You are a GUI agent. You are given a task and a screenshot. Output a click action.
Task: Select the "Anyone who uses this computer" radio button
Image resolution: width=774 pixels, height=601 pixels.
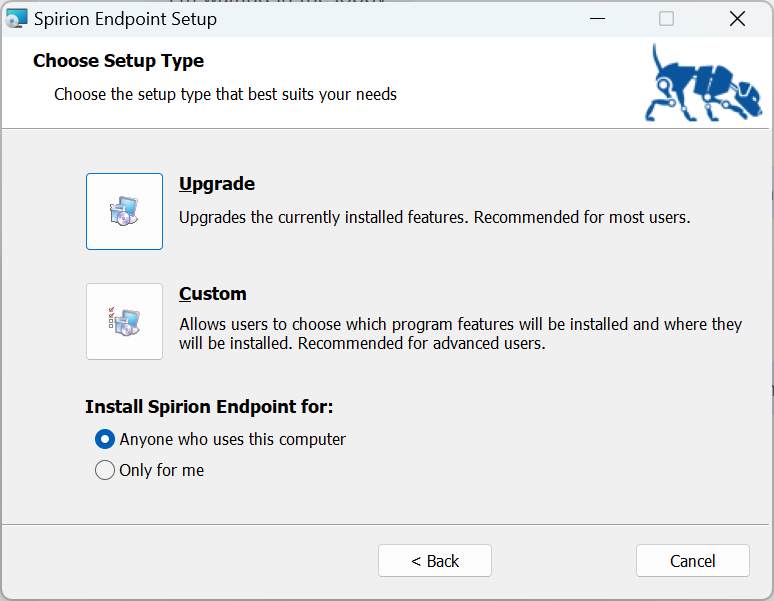[x=105, y=439]
